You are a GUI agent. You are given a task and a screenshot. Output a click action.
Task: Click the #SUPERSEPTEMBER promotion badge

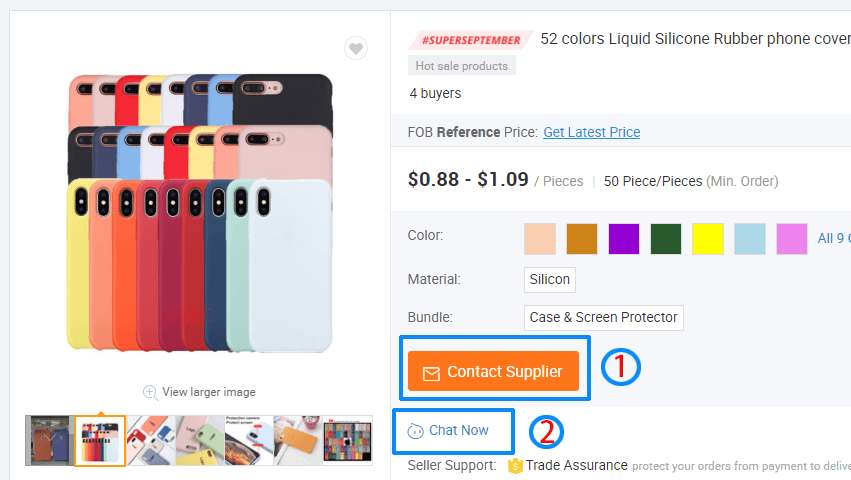(470, 40)
